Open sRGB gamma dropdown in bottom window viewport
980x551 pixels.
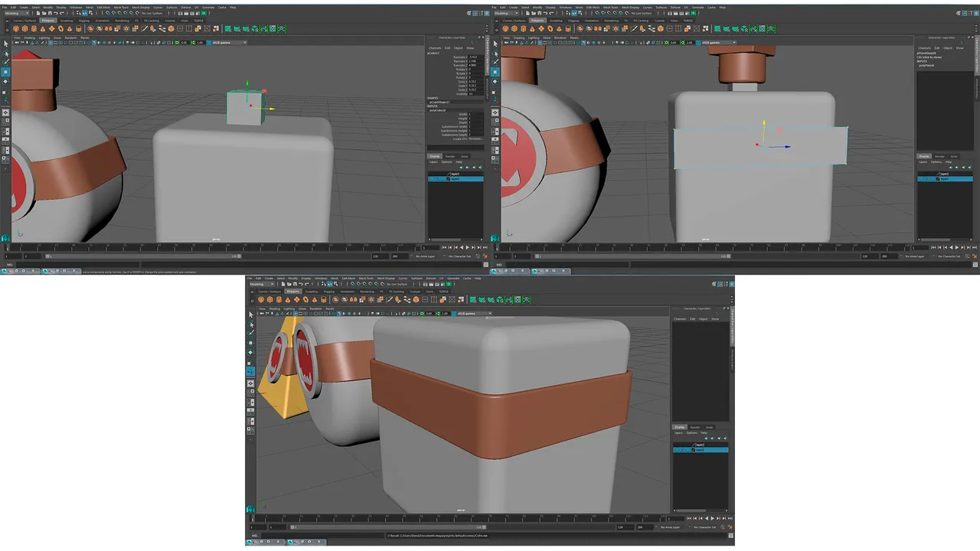(473, 313)
